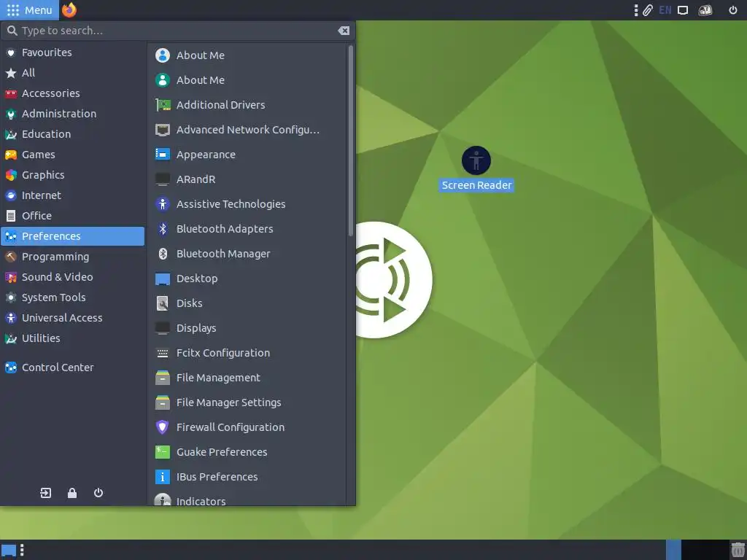Open the Office category

pyautogui.click(x=73, y=216)
